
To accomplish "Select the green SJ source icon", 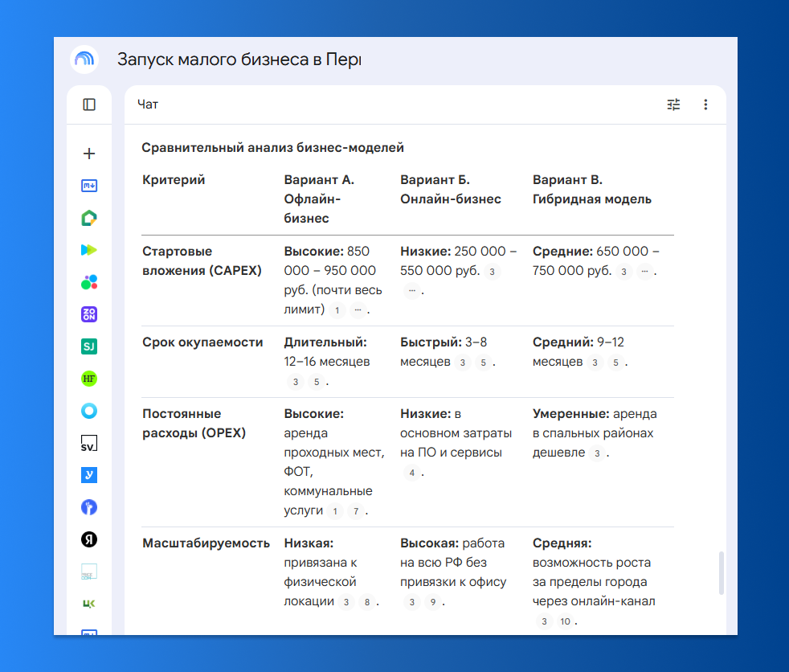I will click(x=89, y=346).
